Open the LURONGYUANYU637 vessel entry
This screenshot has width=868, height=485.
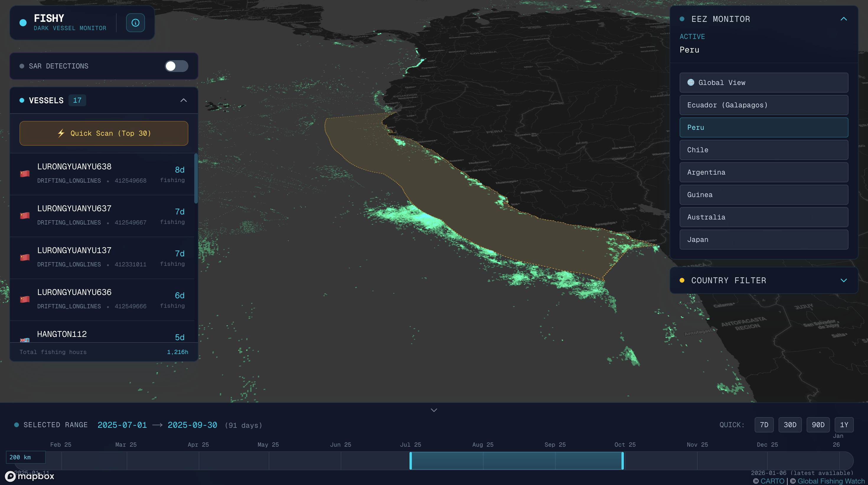(x=101, y=216)
